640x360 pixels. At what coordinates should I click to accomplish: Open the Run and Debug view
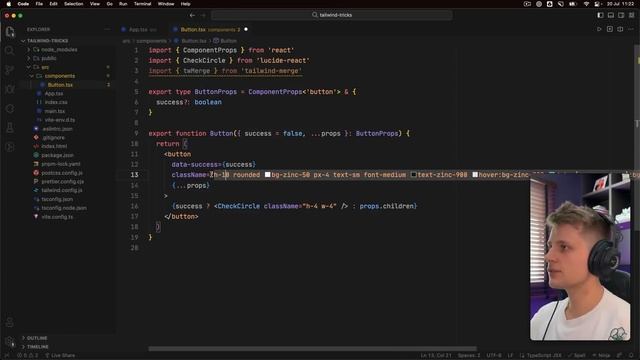[x=10, y=89]
